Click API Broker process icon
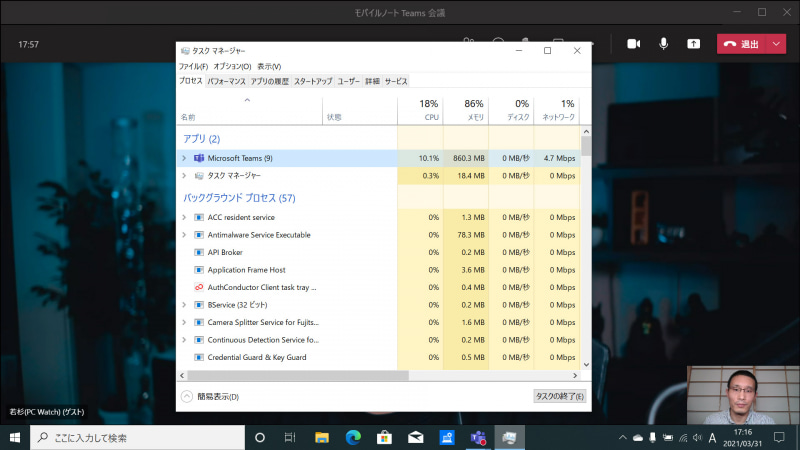The image size is (800, 450). pos(199,252)
